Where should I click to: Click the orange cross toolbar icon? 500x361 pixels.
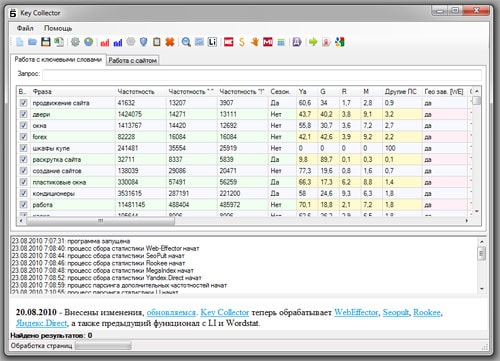[170, 42]
